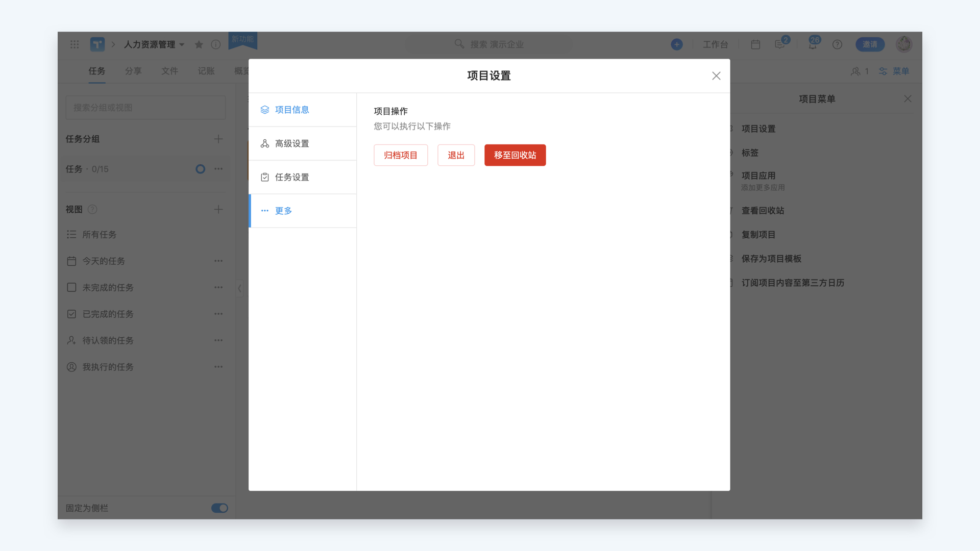Click the 退出 button
The height and width of the screenshot is (551, 980).
(456, 155)
